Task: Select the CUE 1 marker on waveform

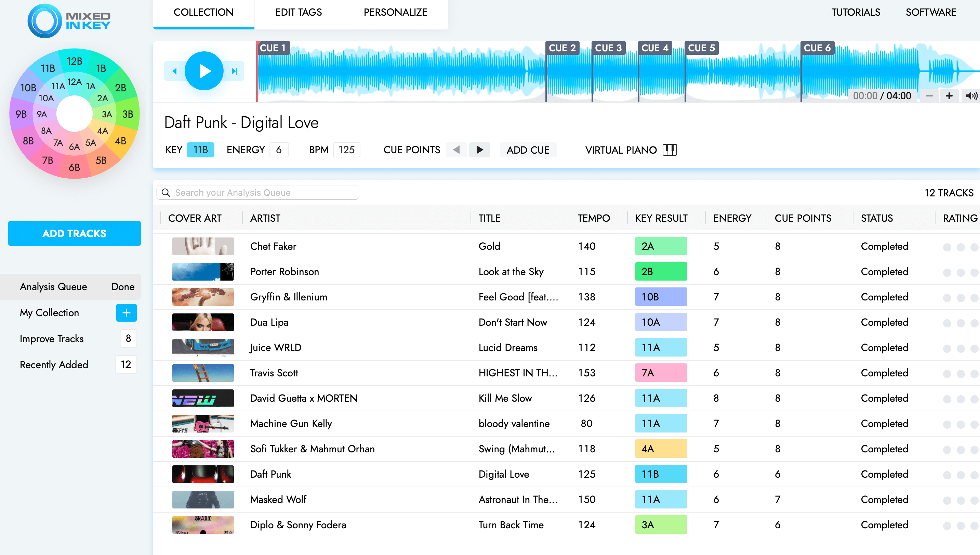Action: tap(274, 49)
